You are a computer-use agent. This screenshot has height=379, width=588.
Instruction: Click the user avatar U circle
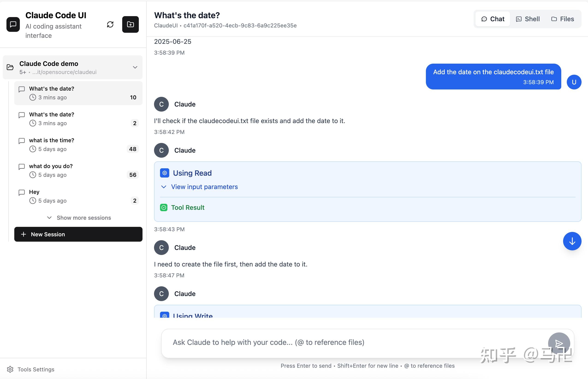(574, 82)
